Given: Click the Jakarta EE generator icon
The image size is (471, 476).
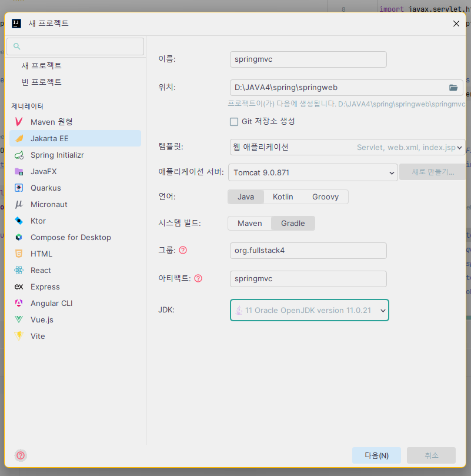Looking at the screenshot, I should [x=19, y=138].
